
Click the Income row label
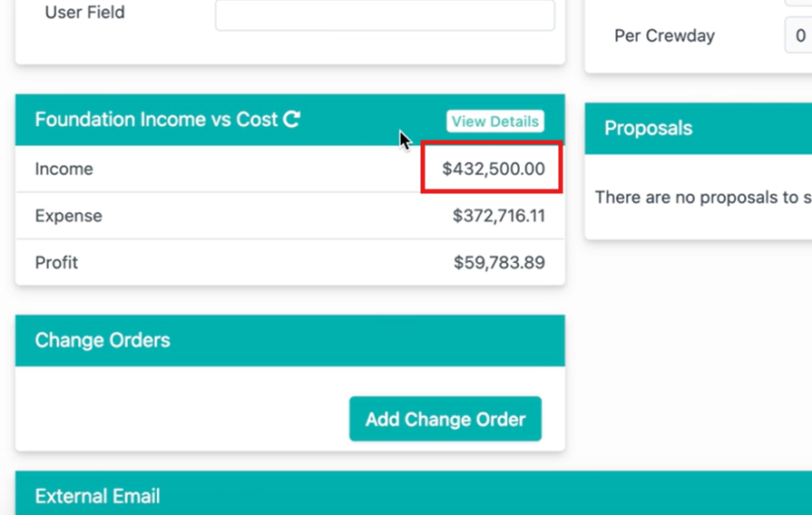point(64,169)
